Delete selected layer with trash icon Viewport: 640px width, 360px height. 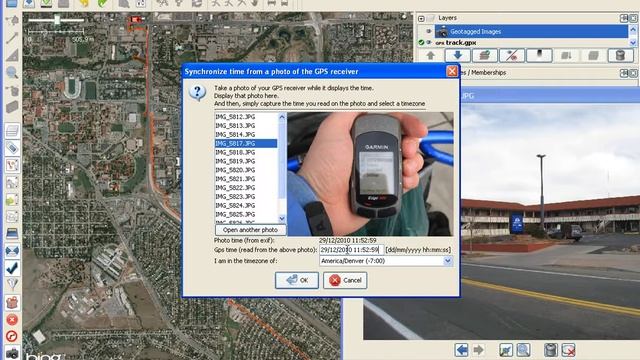620,56
